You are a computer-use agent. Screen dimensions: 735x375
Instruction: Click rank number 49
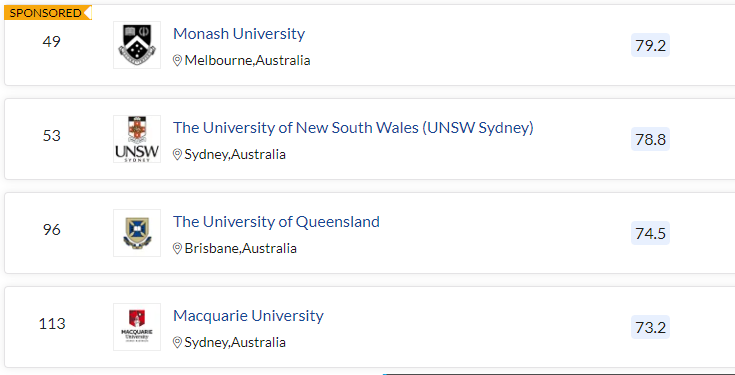pos(52,42)
